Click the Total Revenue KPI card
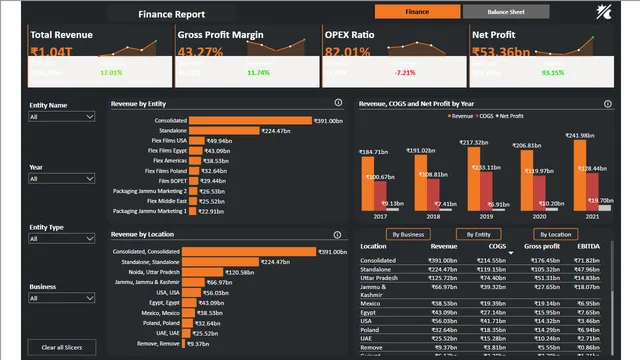This screenshot has width=640, height=360. (100, 56)
